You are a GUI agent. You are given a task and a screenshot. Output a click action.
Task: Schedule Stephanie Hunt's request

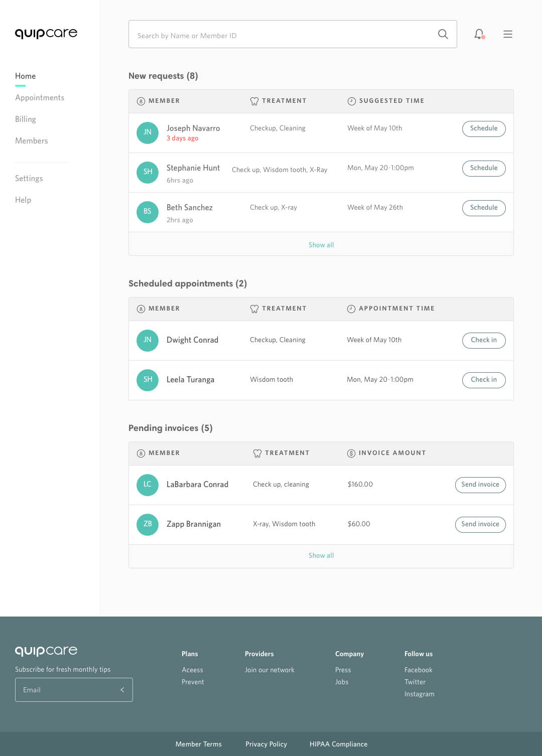484,168
